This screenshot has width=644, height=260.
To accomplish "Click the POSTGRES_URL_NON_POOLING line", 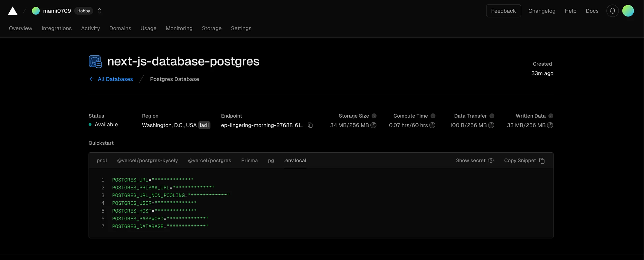I will pyautogui.click(x=171, y=196).
